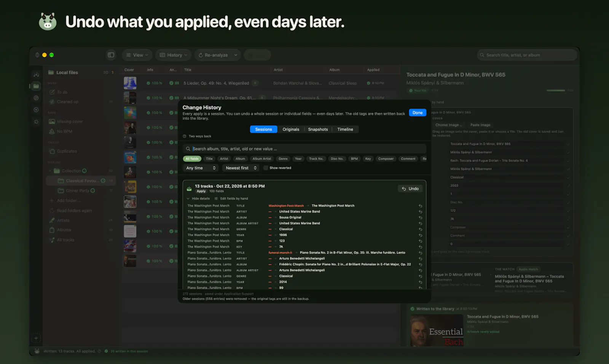The width and height of the screenshot is (609, 364).
Task: Click the playback progress bar in detail panel
Action: point(556,91)
